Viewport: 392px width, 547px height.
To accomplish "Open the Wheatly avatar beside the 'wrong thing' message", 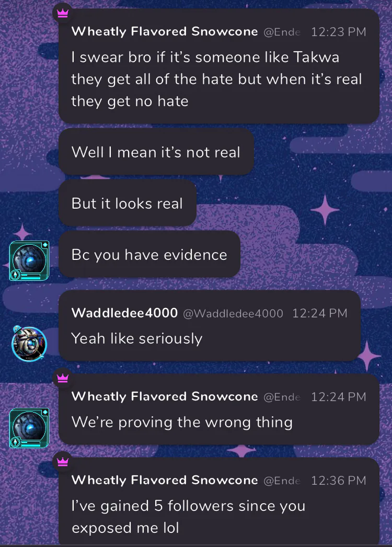I will point(29,428).
